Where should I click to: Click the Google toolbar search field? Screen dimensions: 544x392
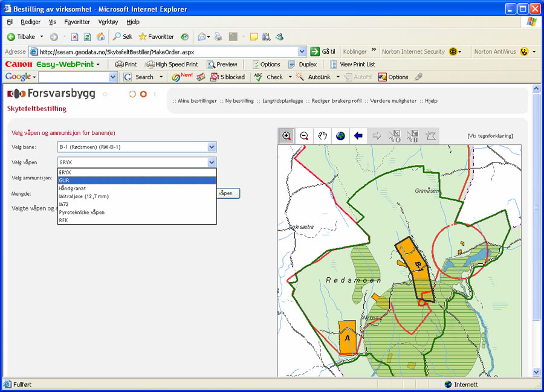click(x=73, y=77)
